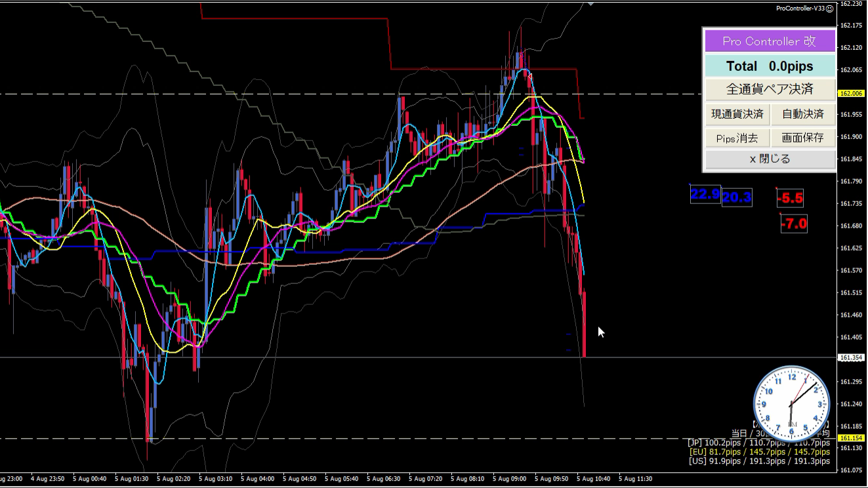The image size is (868, 488).
Task: Save the screen with 画面保存
Action: pos(803,138)
